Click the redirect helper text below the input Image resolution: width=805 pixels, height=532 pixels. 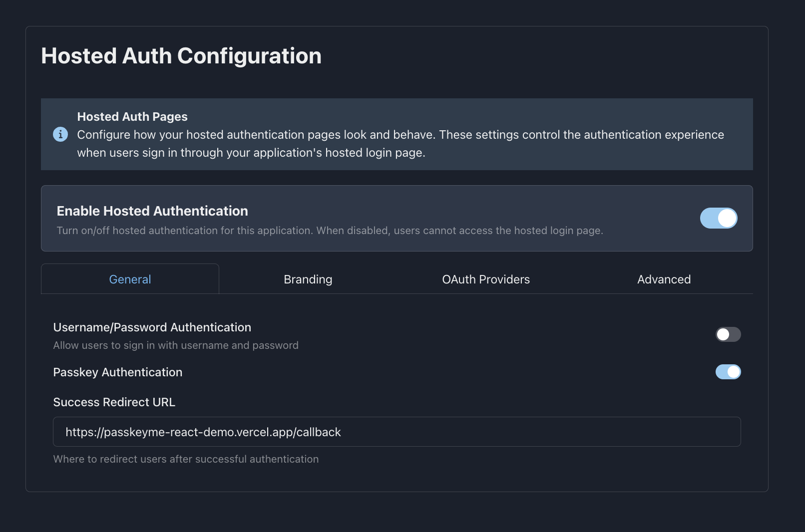[x=186, y=459]
